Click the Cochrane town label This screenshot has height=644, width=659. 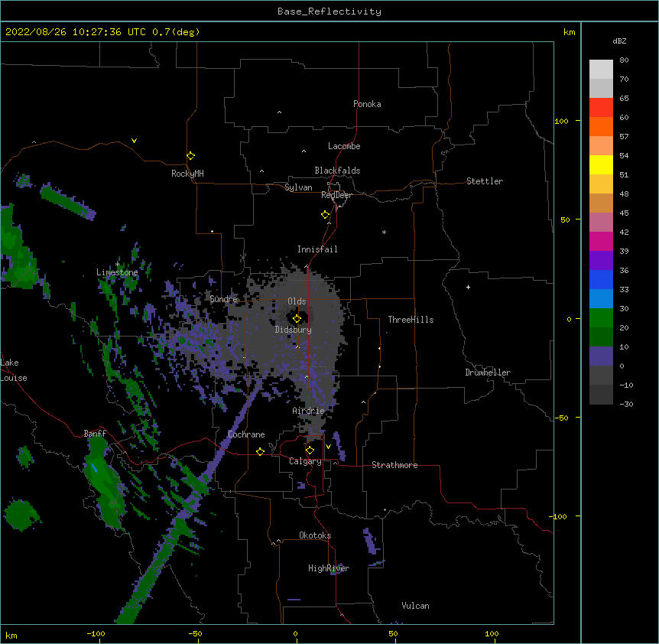tap(246, 434)
